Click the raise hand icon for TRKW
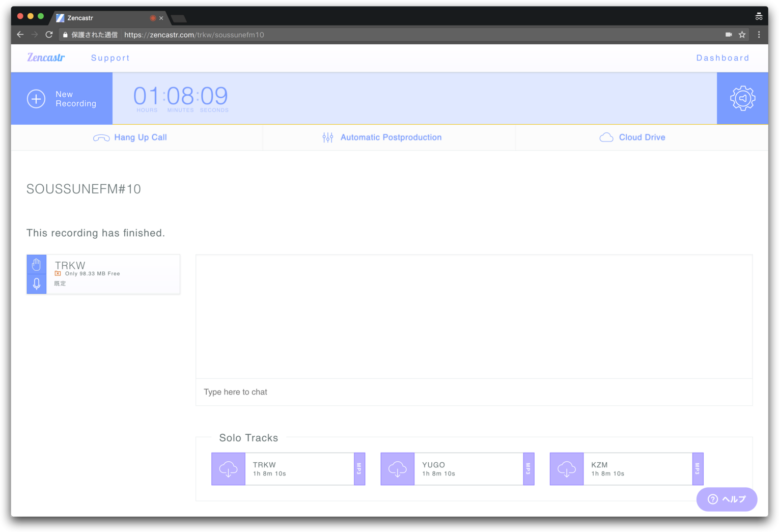This screenshot has height=532, width=779. (37, 265)
